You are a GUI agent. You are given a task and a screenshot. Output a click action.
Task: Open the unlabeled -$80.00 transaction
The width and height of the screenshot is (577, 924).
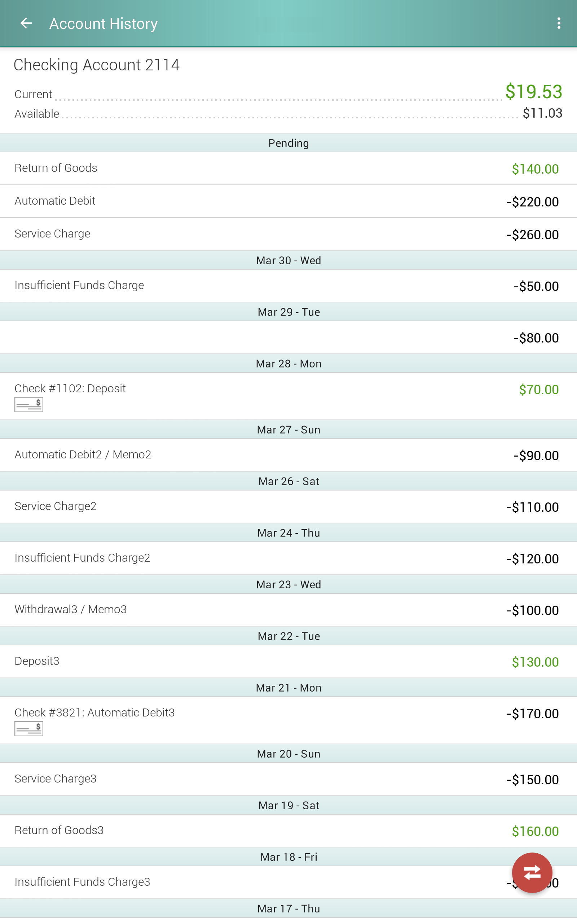click(x=288, y=337)
